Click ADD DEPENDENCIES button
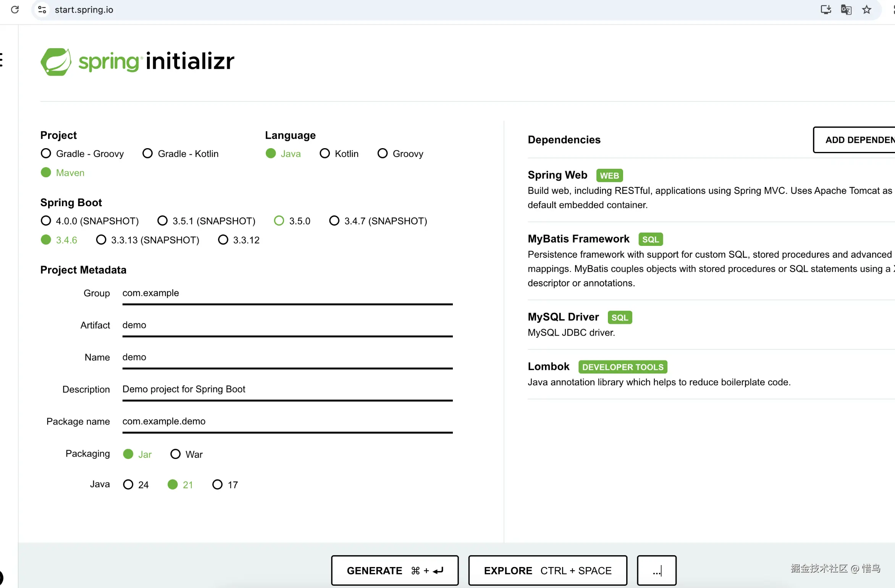Screen dimensions: 895x588 point(855,140)
